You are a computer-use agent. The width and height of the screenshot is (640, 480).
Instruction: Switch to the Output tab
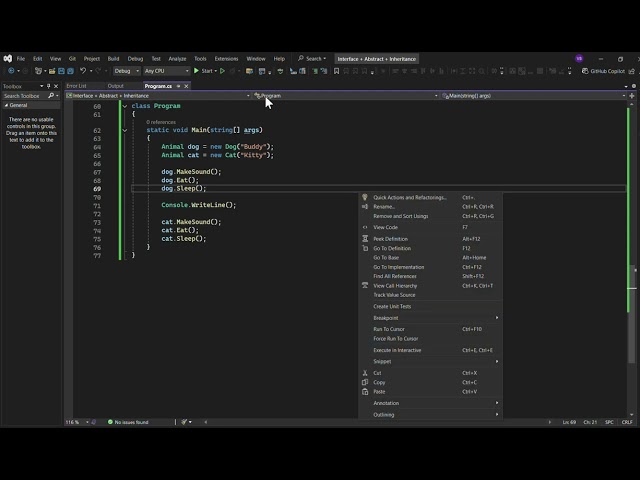point(116,86)
